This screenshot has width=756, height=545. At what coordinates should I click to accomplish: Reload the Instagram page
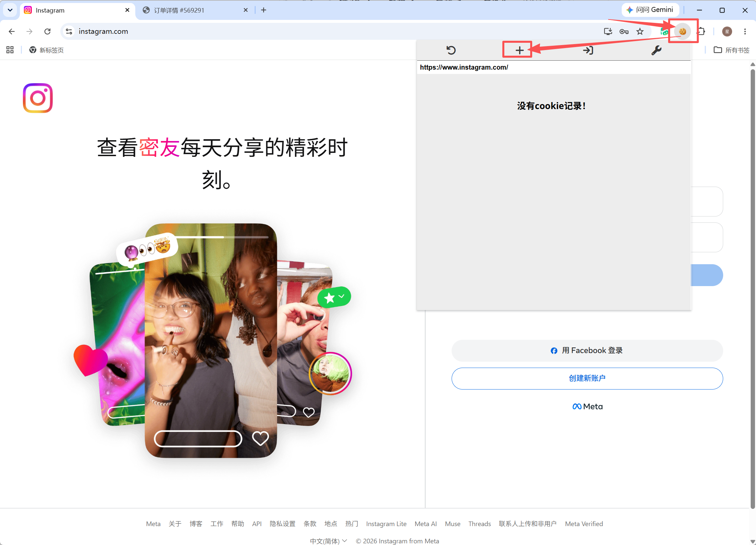click(47, 31)
